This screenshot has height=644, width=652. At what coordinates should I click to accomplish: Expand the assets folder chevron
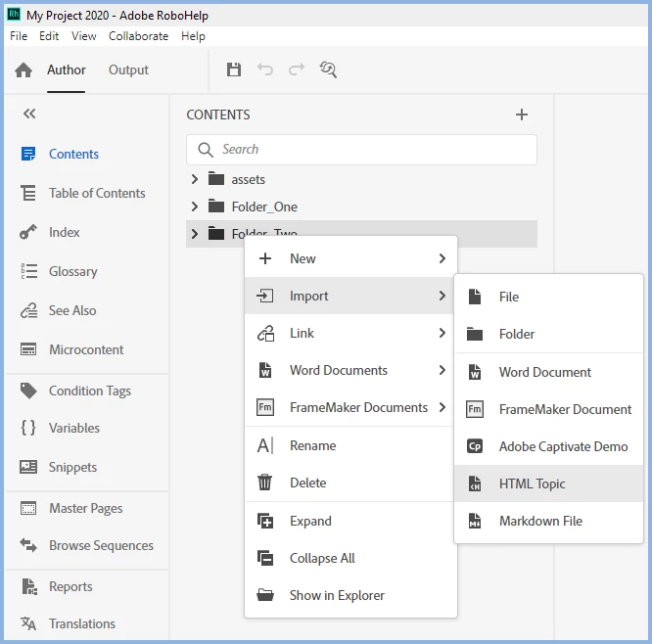[194, 179]
